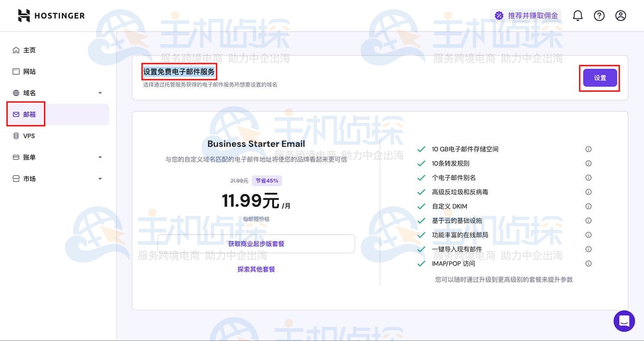
Task: Click the Hostinger logo icon
Action: point(24,16)
